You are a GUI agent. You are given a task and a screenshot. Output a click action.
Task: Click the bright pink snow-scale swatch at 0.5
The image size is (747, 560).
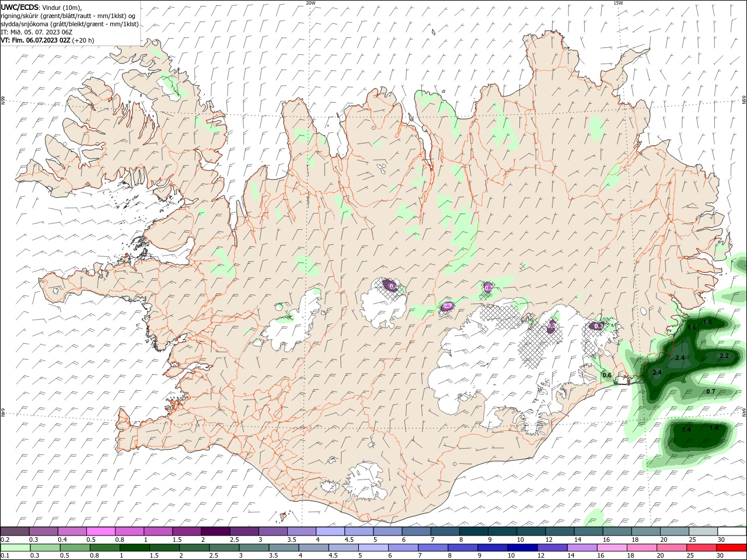100,531
